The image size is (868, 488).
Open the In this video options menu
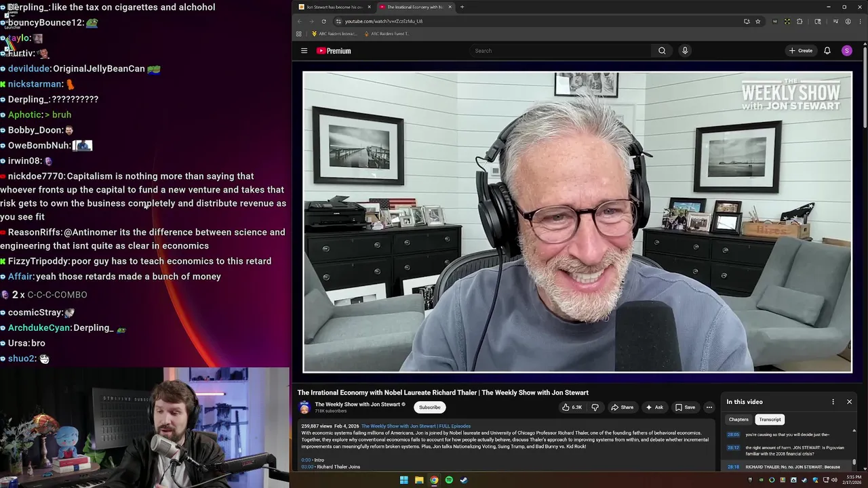pos(833,402)
